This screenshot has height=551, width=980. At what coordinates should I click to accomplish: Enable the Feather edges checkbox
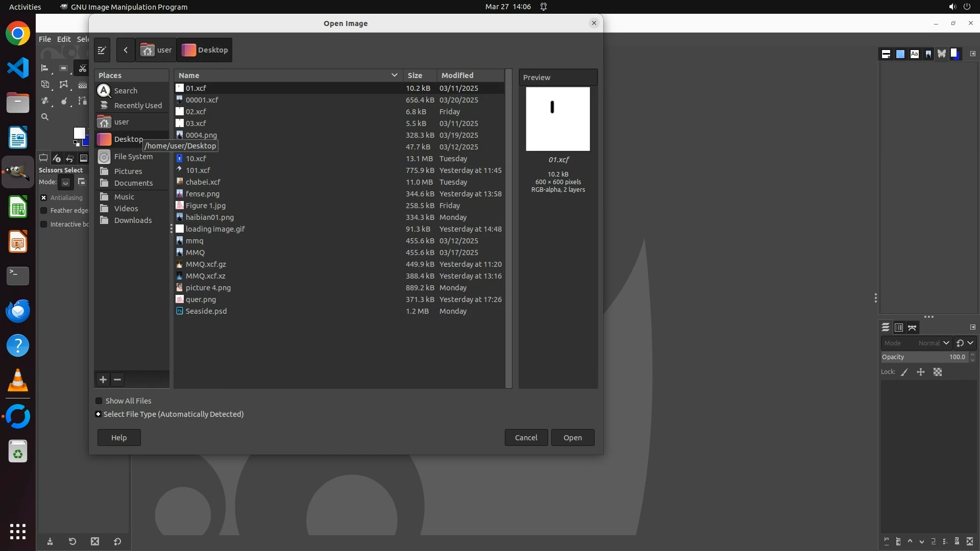pos(44,211)
